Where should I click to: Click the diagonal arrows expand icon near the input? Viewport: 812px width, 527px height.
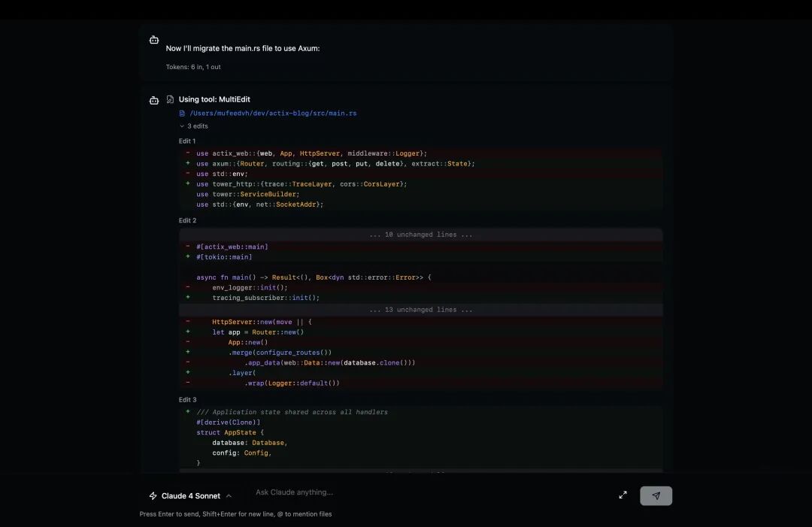tap(623, 495)
